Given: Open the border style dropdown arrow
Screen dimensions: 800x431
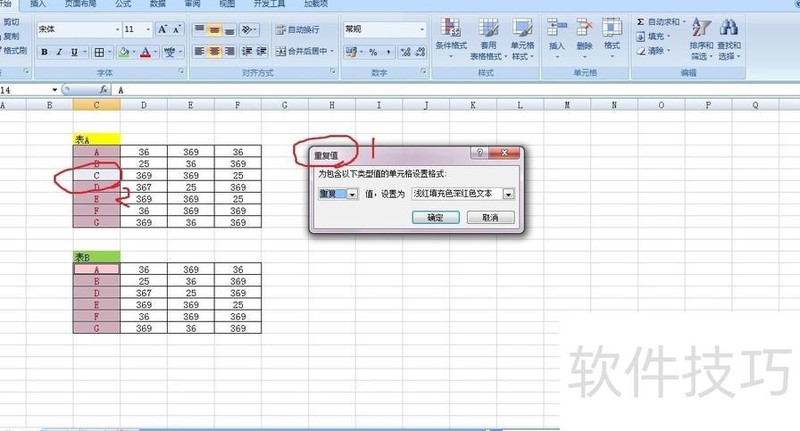Looking at the screenshot, I should pos(109,52).
